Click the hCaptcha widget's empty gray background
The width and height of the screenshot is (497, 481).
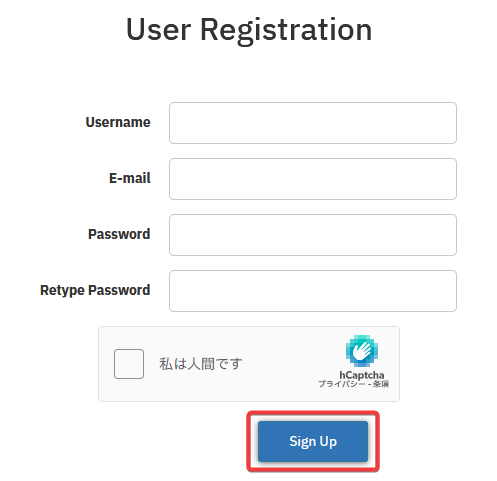[x=283, y=364]
